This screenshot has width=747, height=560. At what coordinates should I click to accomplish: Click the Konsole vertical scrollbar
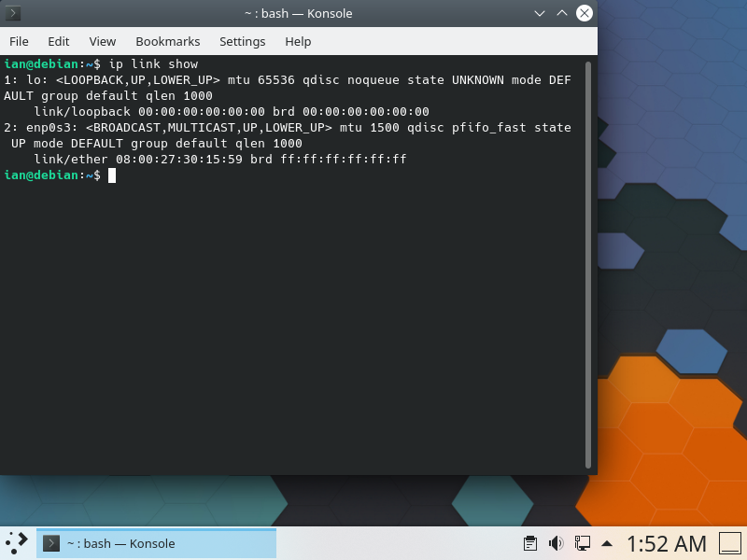[588, 264]
